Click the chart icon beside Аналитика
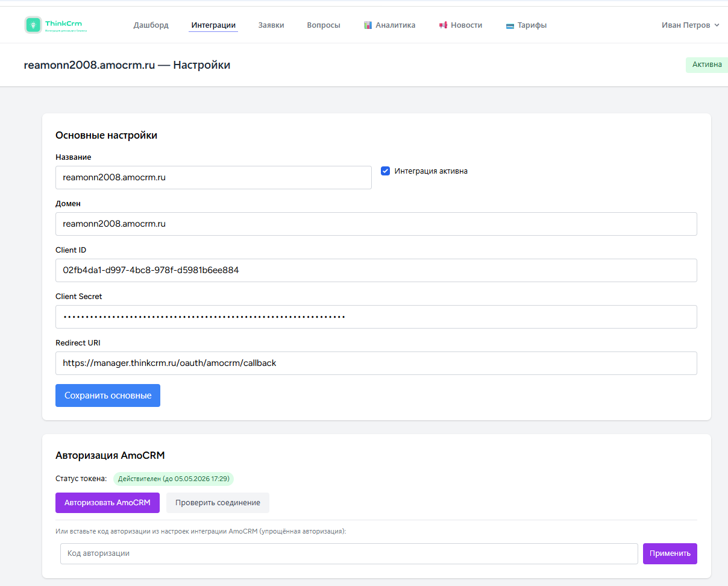The width and height of the screenshot is (728, 586). (x=368, y=25)
